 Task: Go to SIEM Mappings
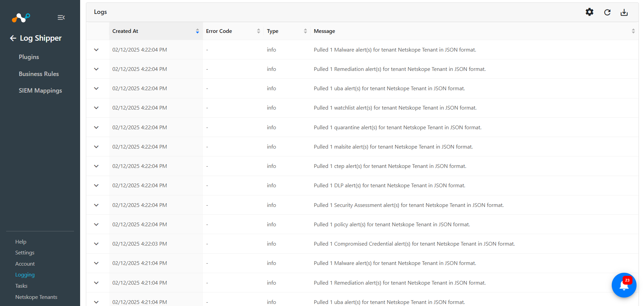click(x=40, y=91)
